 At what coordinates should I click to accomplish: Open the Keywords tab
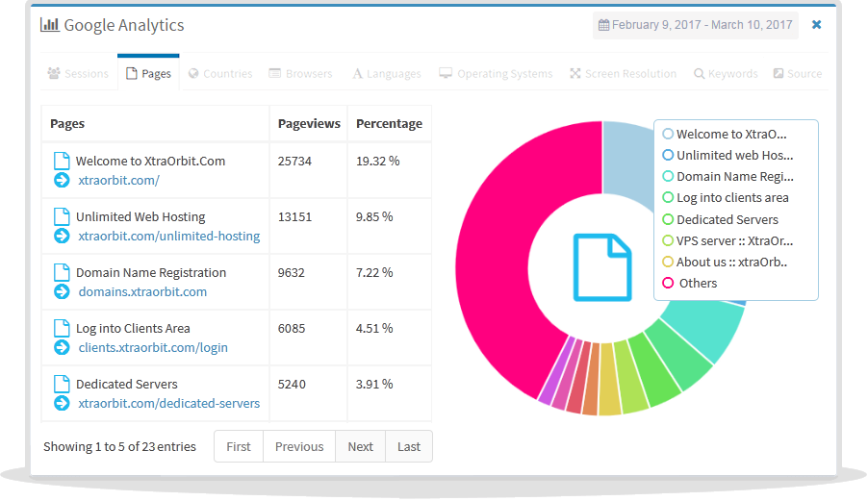(726, 73)
